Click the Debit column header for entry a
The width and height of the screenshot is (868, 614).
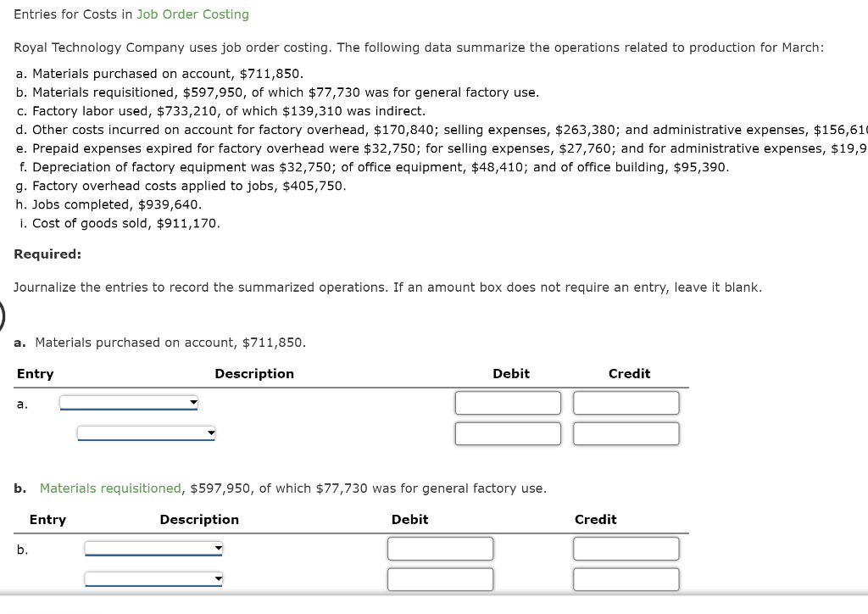pos(511,373)
